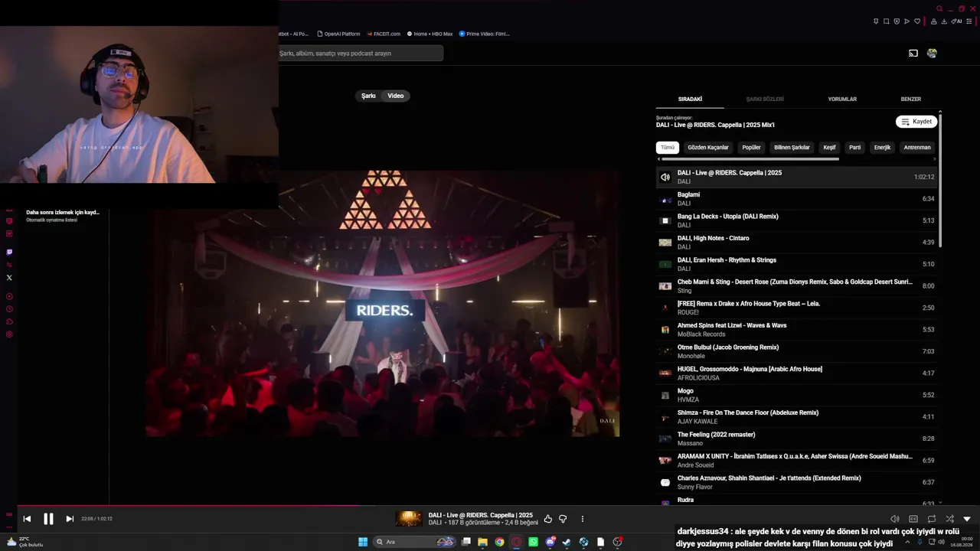Skip to the previous track
Viewport: 980px width, 551px height.
click(x=27, y=519)
